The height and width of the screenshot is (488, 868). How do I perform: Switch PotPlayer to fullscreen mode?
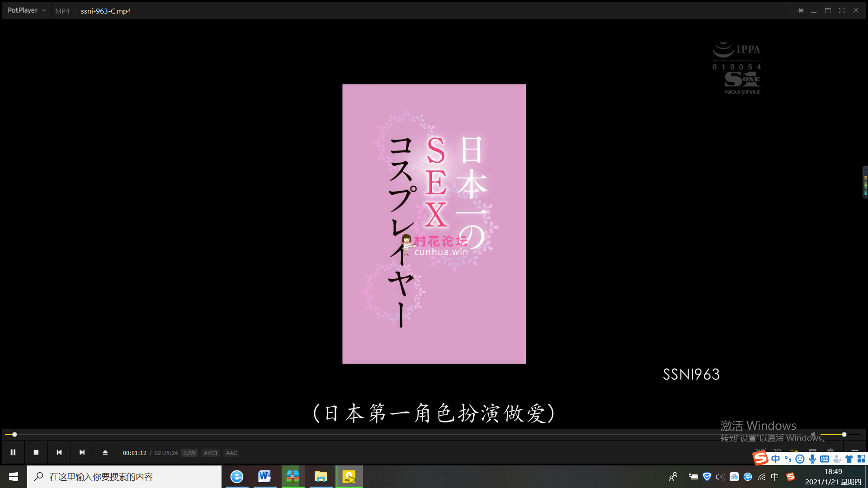pos(842,10)
